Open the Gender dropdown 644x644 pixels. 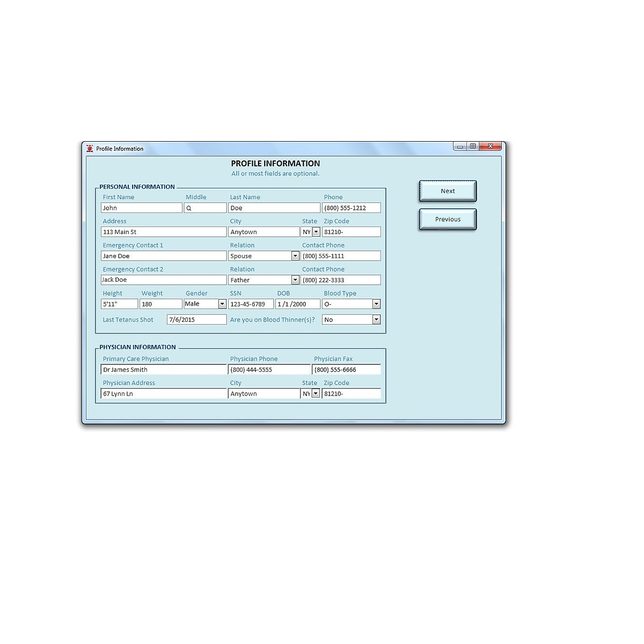point(222,304)
